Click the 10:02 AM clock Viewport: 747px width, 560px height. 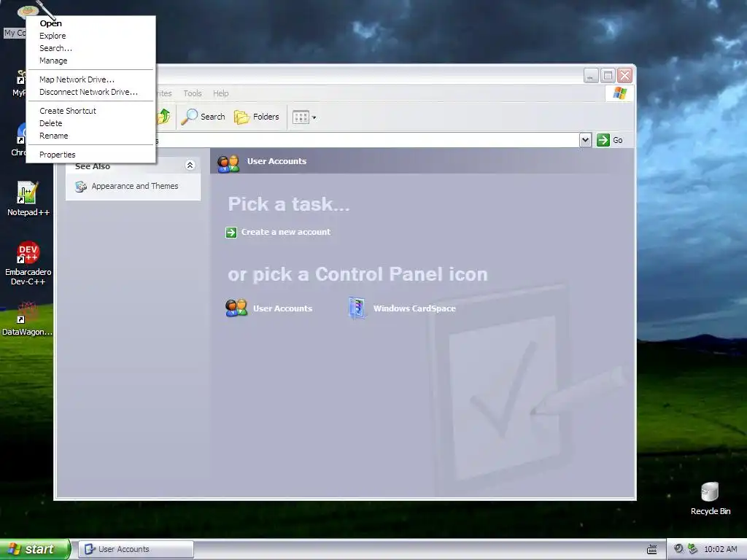point(720,549)
